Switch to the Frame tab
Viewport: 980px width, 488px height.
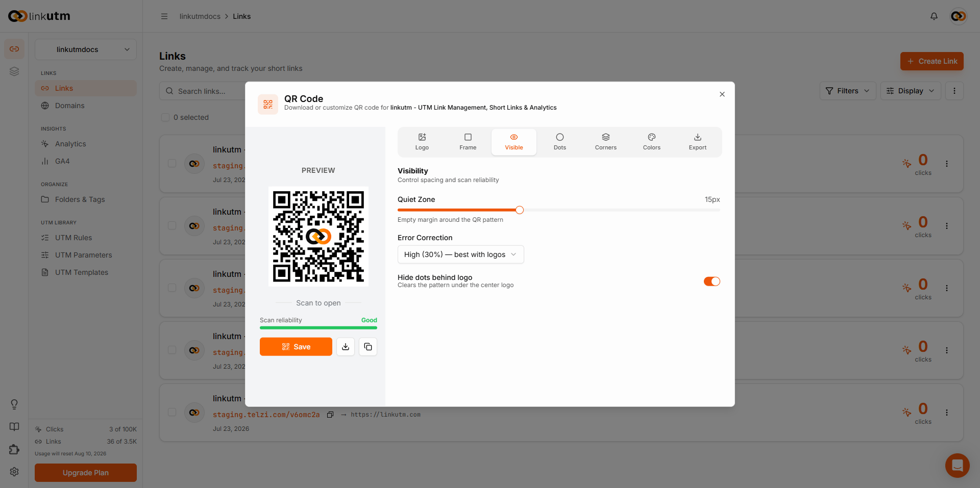click(468, 142)
